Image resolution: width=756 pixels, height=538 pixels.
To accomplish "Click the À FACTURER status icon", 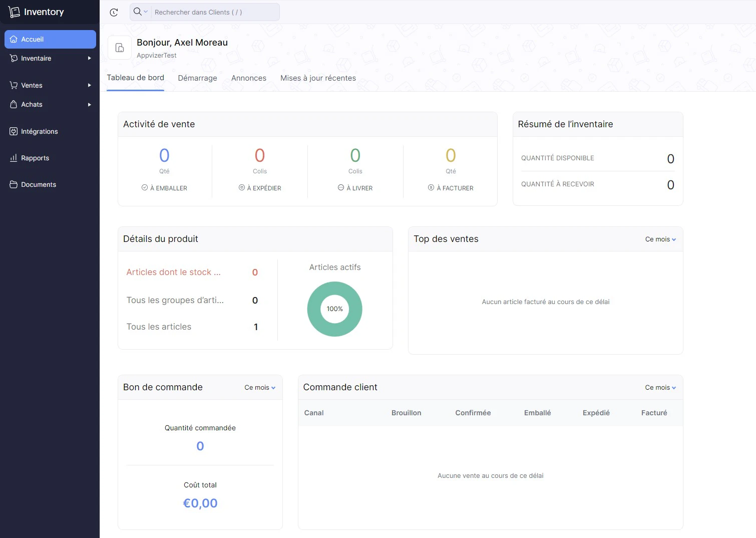I will point(431,187).
